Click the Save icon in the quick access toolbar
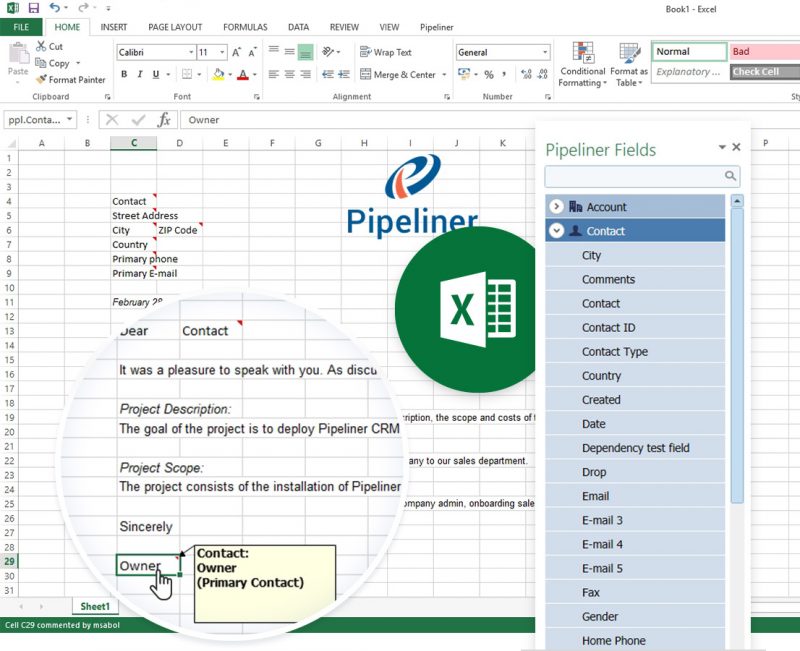 (34, 8)
